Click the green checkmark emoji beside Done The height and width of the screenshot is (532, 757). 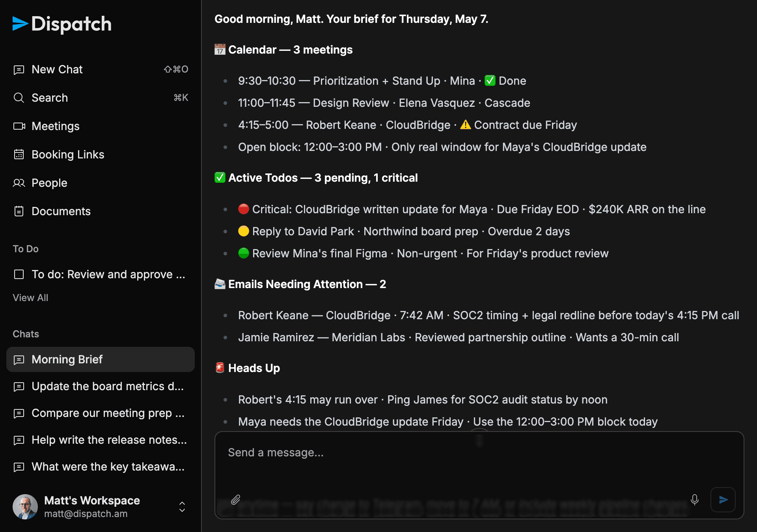[x=490, y=81]
